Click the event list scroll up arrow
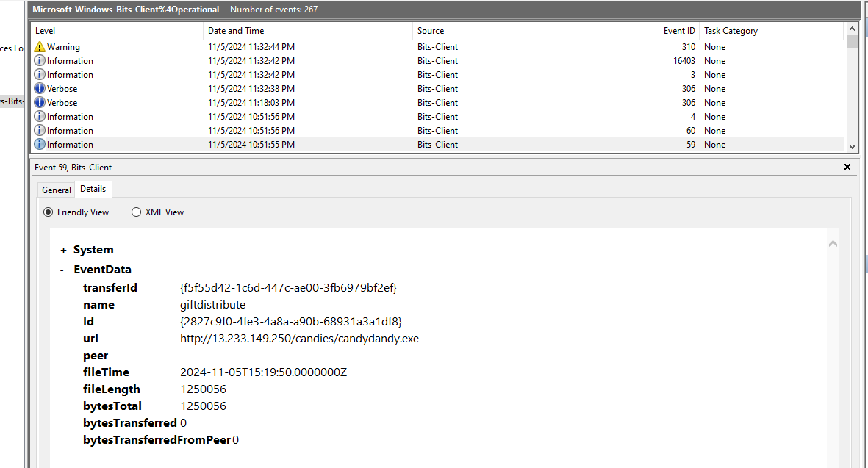This screenshot has height=468, width=868. 852,29
